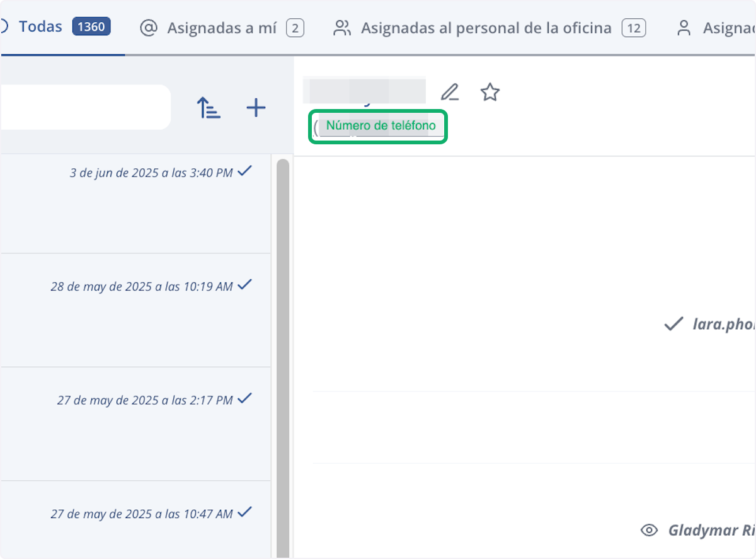
Task: Click the sort order icon
Action: (209, 108)
